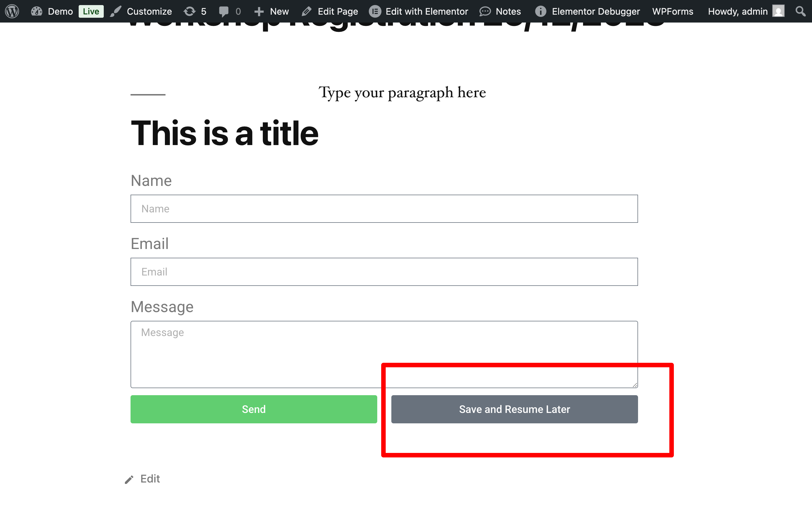
Task: Click the Save and Resume Later button
Action: pos(514,409)
